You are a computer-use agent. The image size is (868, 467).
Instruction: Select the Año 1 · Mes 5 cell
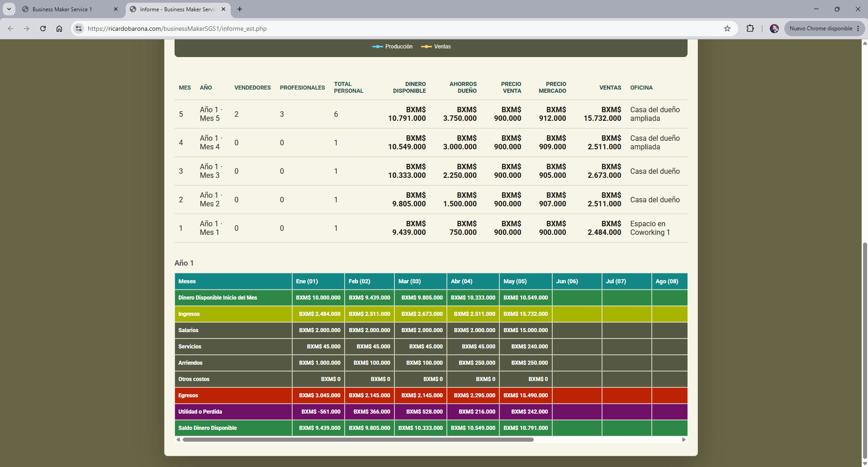coord(211,114)
